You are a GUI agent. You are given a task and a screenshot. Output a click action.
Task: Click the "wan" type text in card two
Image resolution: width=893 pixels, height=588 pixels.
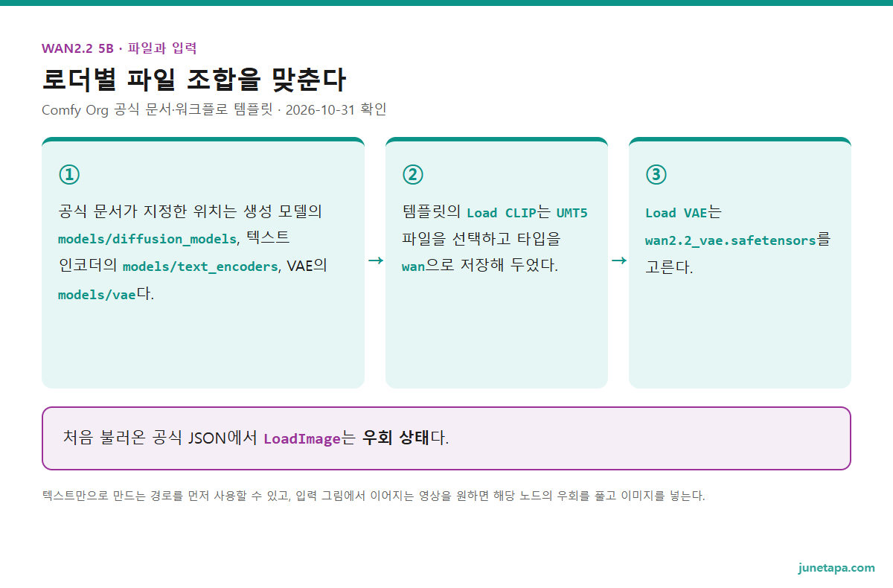tap(413, 266)
